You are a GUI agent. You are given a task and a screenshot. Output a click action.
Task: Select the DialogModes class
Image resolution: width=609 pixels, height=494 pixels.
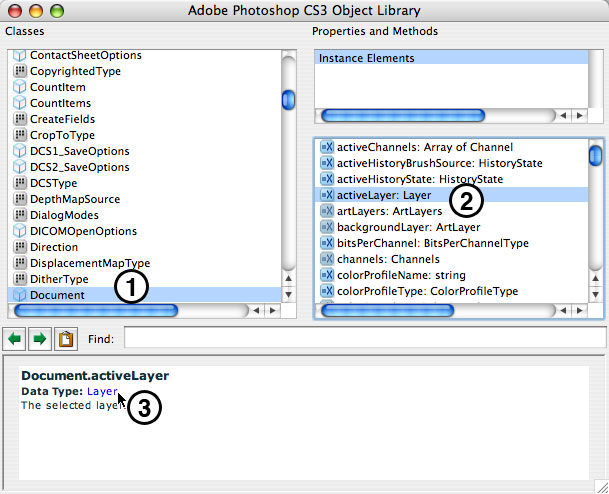[64, 215]
